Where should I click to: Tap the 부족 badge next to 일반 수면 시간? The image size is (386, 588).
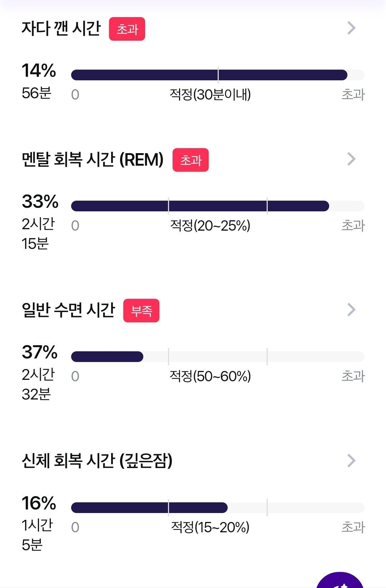pyautogui.click(x=141, y=311)
